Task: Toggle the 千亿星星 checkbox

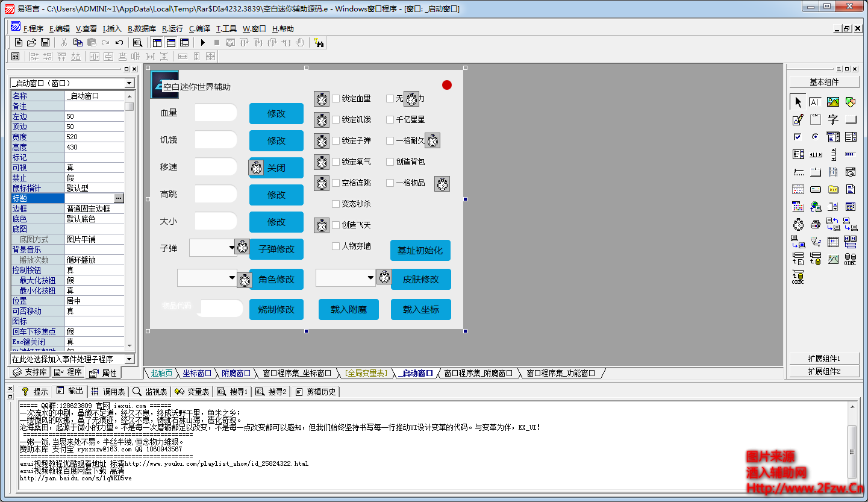Action: tap(390, 119)
